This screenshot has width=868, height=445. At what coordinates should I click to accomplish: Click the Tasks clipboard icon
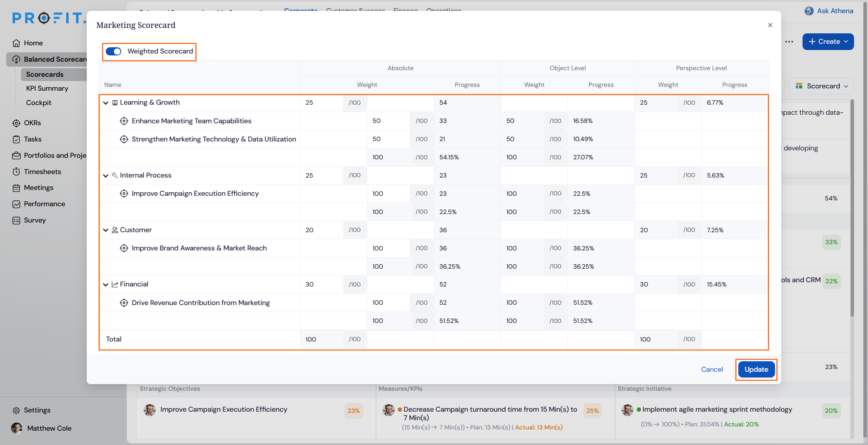[x=16, y=140]
